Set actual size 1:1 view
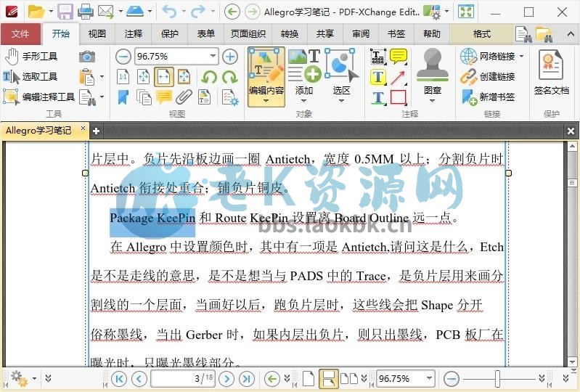This screenshot has height=392, width=580. tap(123, 77)
